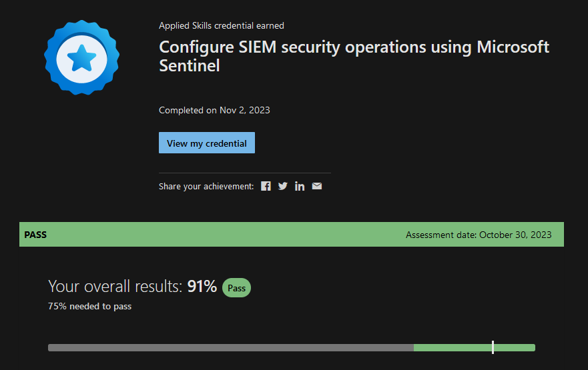Click green portion of results progress bar
Viewport: 588px width, 370px height.
point(475,347)
